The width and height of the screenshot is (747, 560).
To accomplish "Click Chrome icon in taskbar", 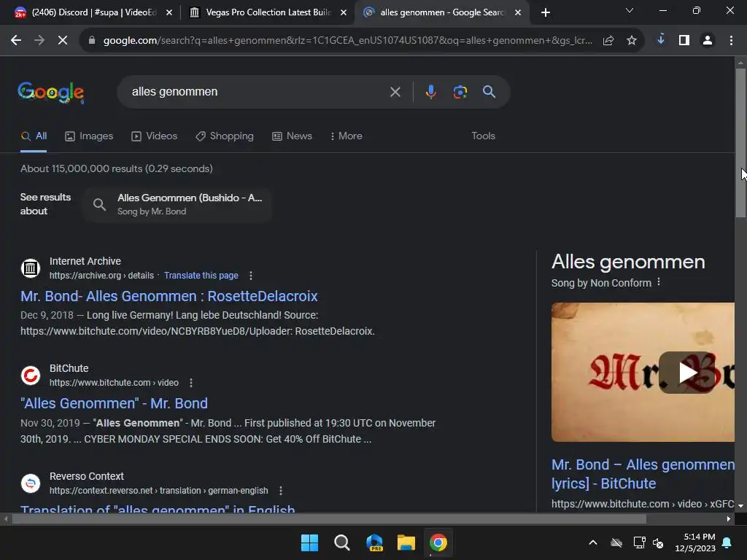I will [438, 542].
